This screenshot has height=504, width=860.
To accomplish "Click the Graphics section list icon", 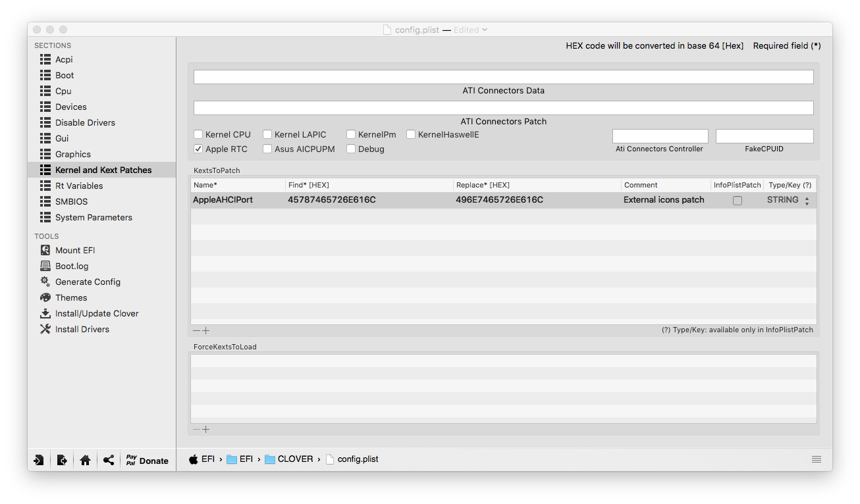I will [45, 154].
